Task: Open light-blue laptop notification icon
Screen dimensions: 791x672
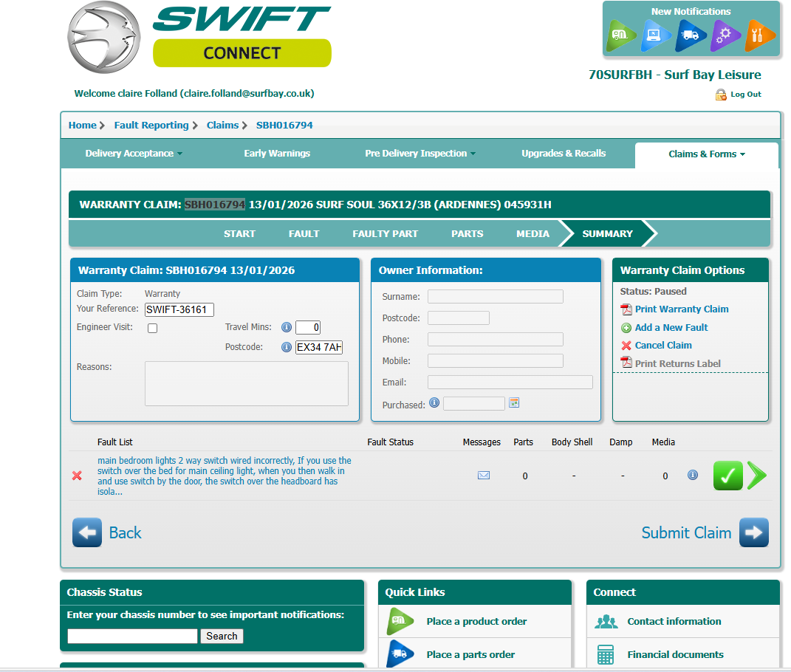Action: pos(655,35)
